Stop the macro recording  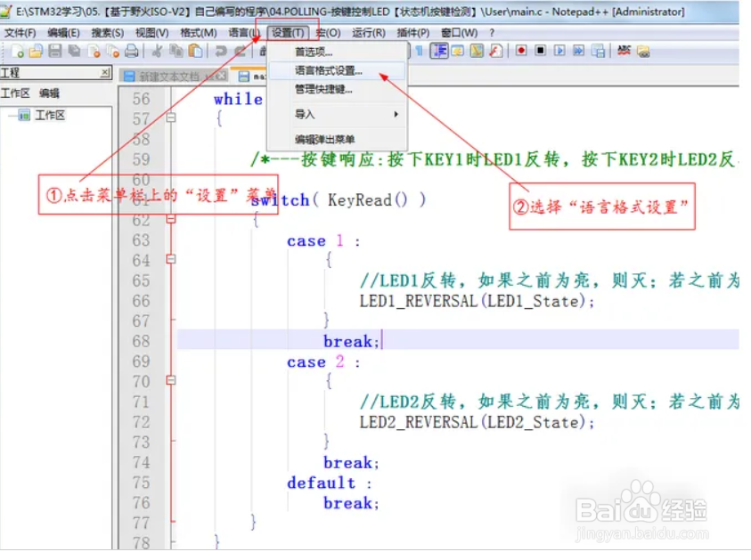click(x=539, y=50)
